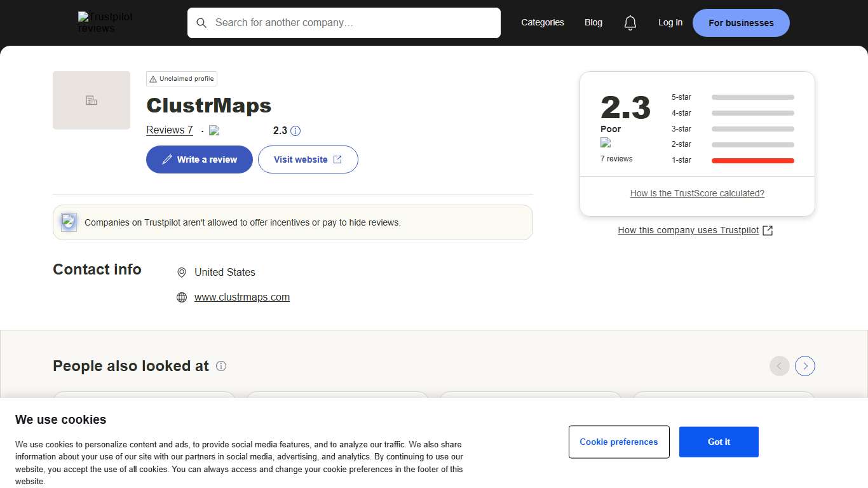This screenshot has height=488, width=868.
Task: Click the external link icon on Visit website
Action: [x=337, y=159]
